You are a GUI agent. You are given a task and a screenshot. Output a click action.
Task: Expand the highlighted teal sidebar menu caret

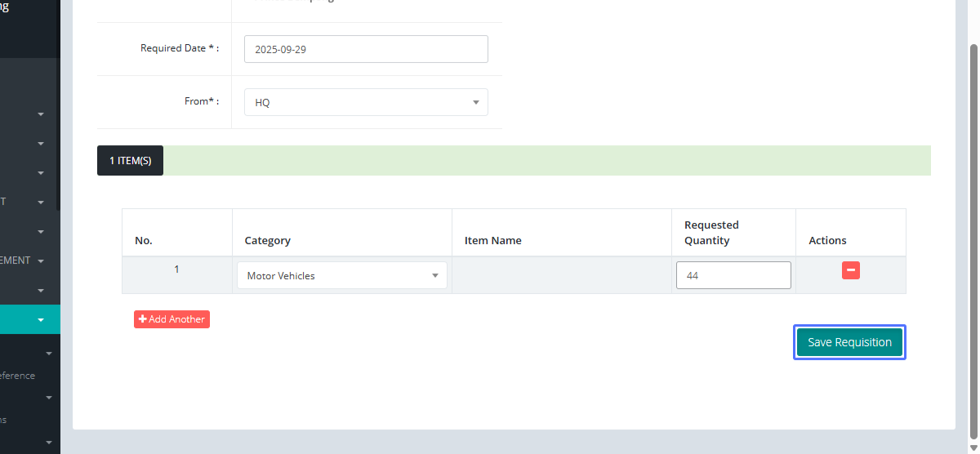(41, 320)
